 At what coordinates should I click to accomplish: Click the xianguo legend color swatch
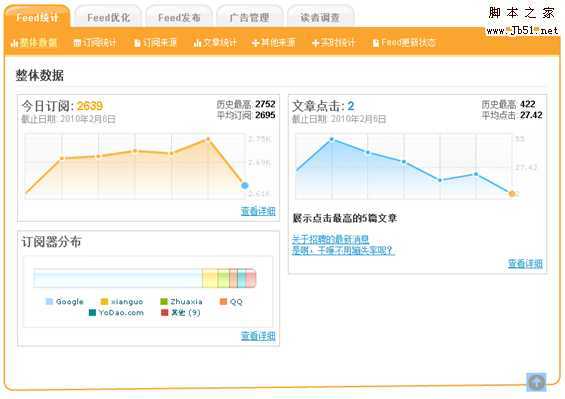pyautogui.click(x=104, y=301)
